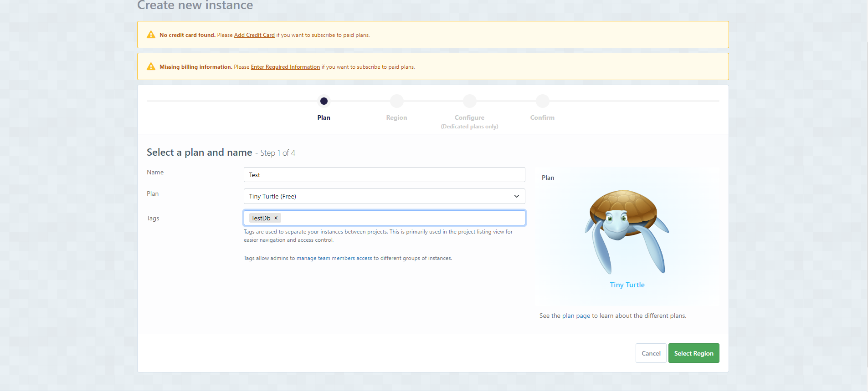Click the 'No credit card found.' text

tap(187, 35)
